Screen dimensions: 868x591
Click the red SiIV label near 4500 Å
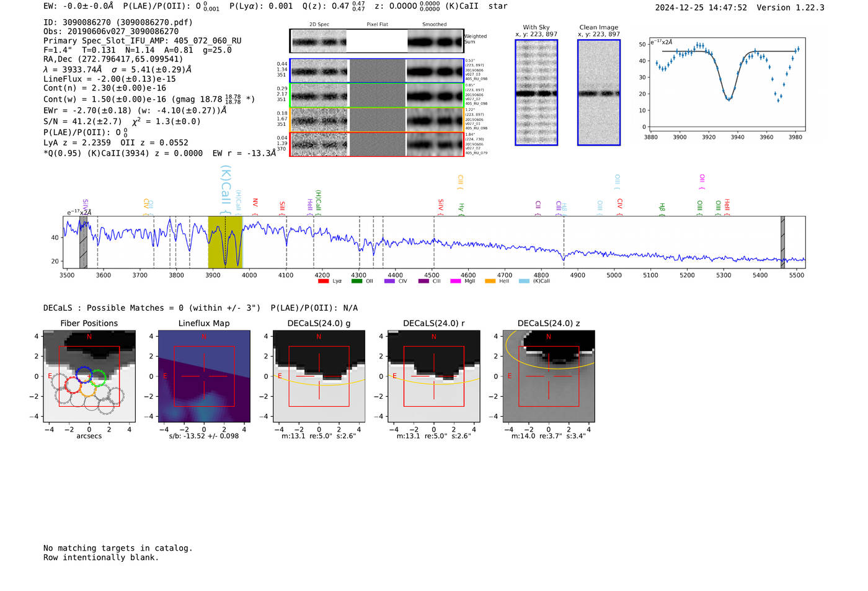click(441, 207)
